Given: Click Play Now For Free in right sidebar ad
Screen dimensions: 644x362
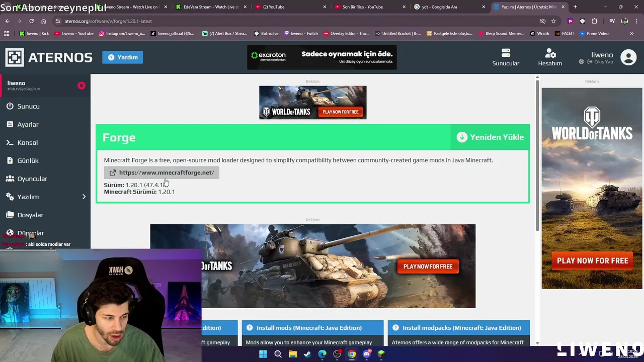Looking at the screenshot, I should click(x=592, y=260).
